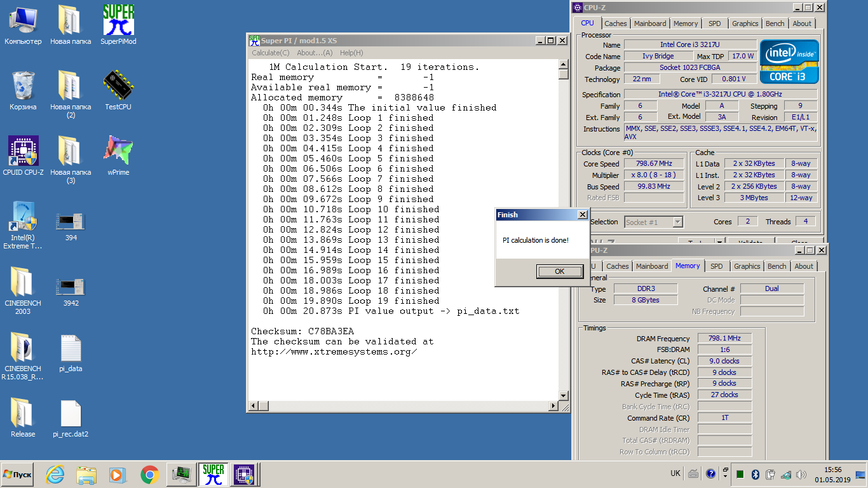The width and height of the screenshot is (868, 488).
Task: Select the SuperPiMod desktop shortcut
Action: coord(118,25)
